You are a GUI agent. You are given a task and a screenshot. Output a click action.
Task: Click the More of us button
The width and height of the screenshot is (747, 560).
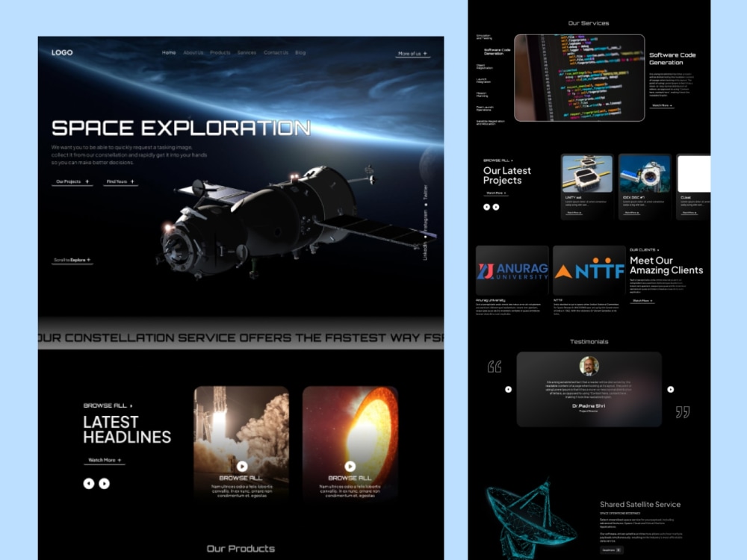pyautogui.click(x=412, y=54)
